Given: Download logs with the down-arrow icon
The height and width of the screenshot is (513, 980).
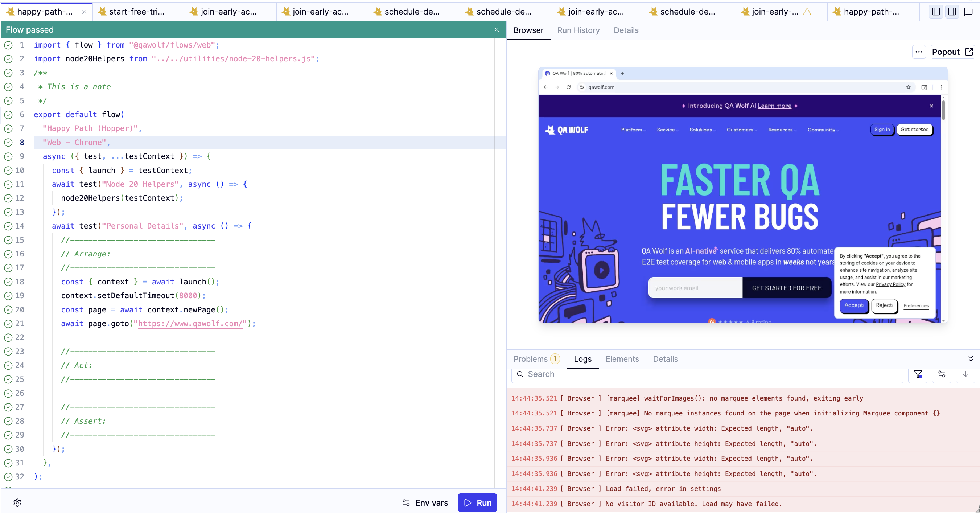Looking at the screenshot, I should 965,374.
